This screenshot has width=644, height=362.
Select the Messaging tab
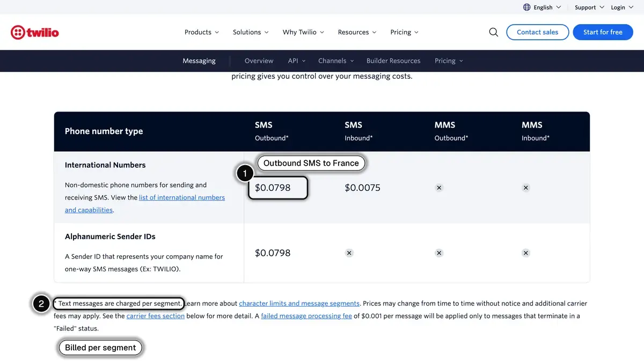pos(199,61)
